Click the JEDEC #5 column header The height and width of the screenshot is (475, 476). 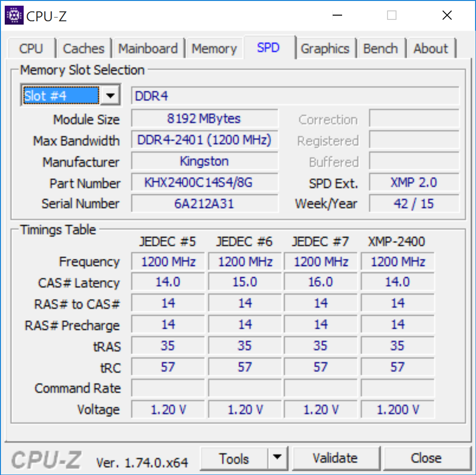[167, 242]
